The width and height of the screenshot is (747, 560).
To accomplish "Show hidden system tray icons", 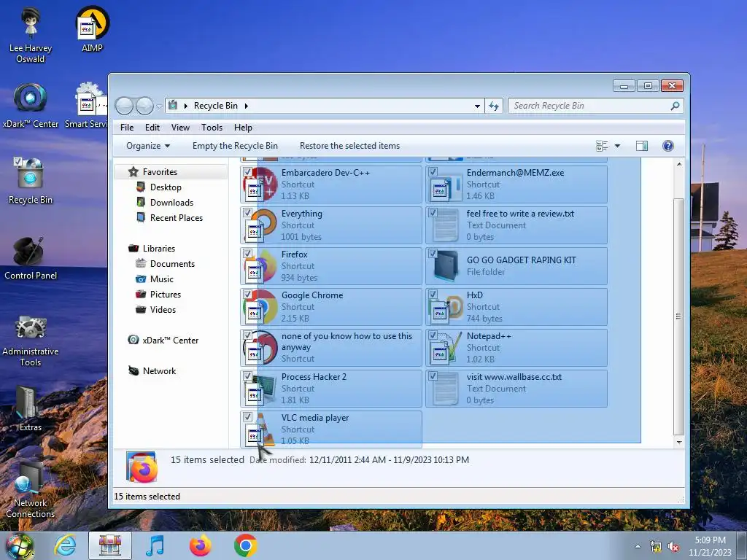I will point(638,547).
